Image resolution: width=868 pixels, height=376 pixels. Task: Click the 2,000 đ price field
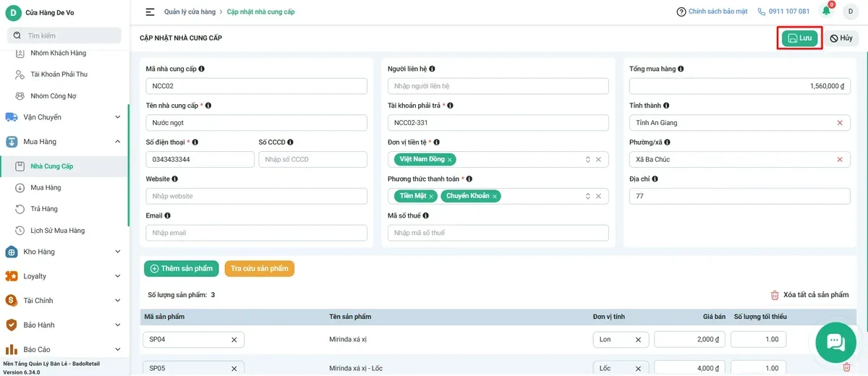tap(690, 340)
